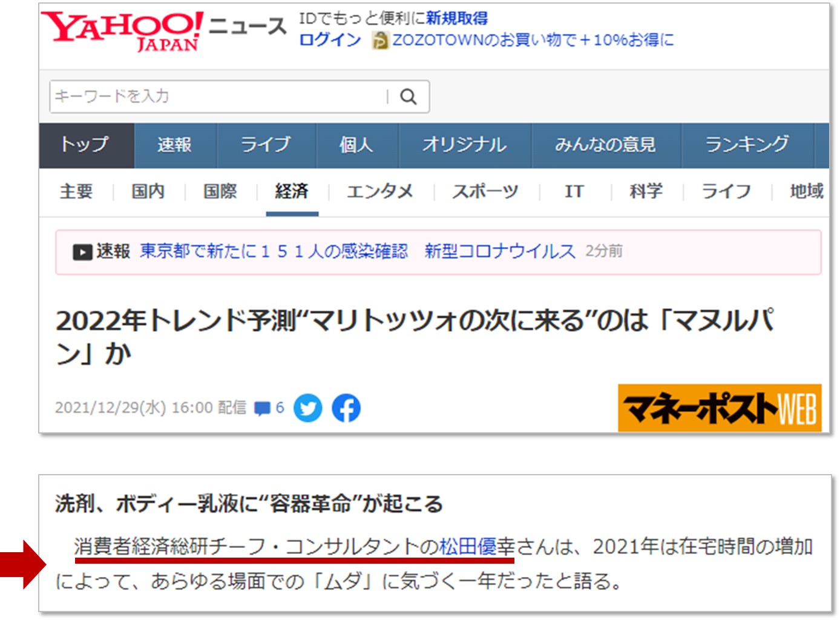Share article via Facebook icon
The height and width of the screenshot is (620, 840).
click(346, 408)
